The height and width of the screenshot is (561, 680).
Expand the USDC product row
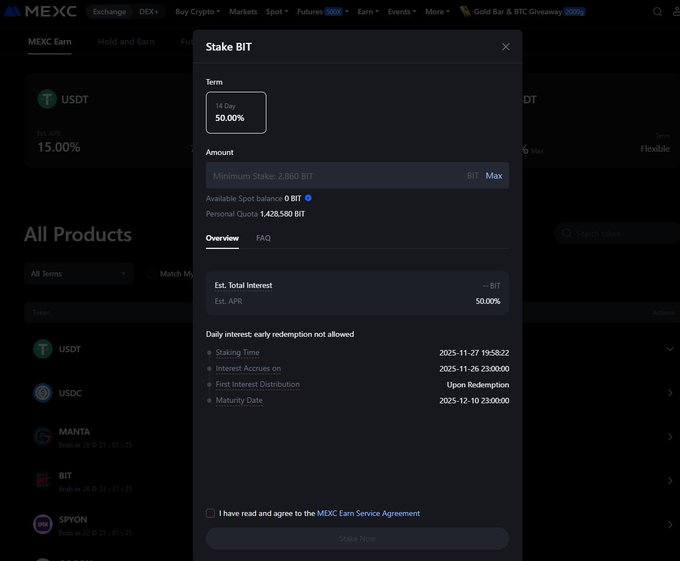(x=670, y=393)
